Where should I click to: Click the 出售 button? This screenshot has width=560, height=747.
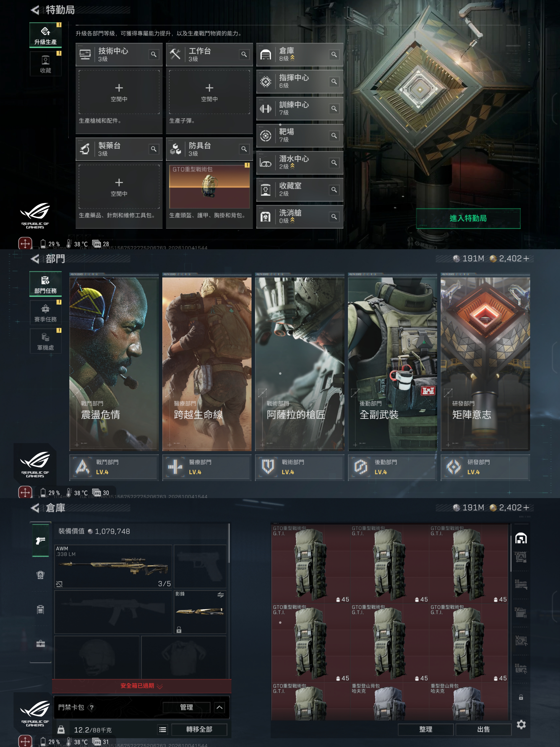tap(483, 729)
